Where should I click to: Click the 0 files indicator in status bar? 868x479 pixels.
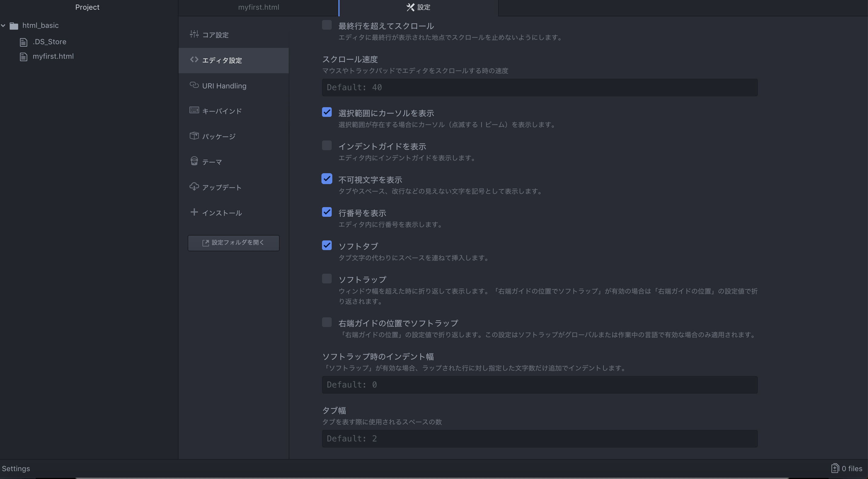click(847, 468)
